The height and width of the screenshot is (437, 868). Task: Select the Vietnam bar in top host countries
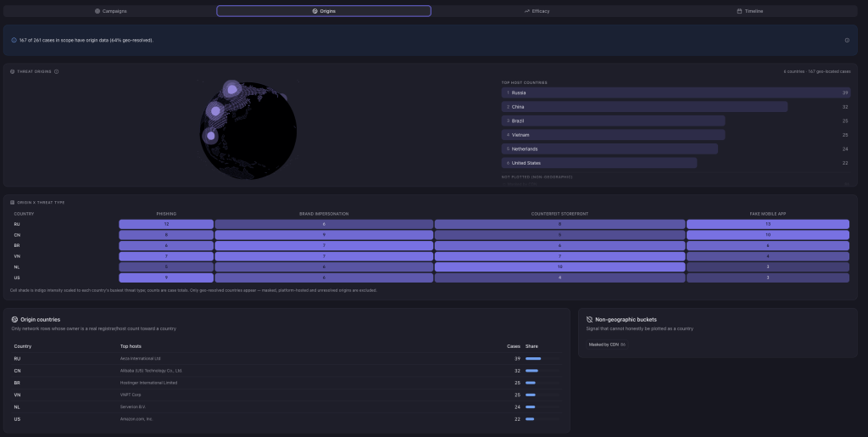click(614, 135)
